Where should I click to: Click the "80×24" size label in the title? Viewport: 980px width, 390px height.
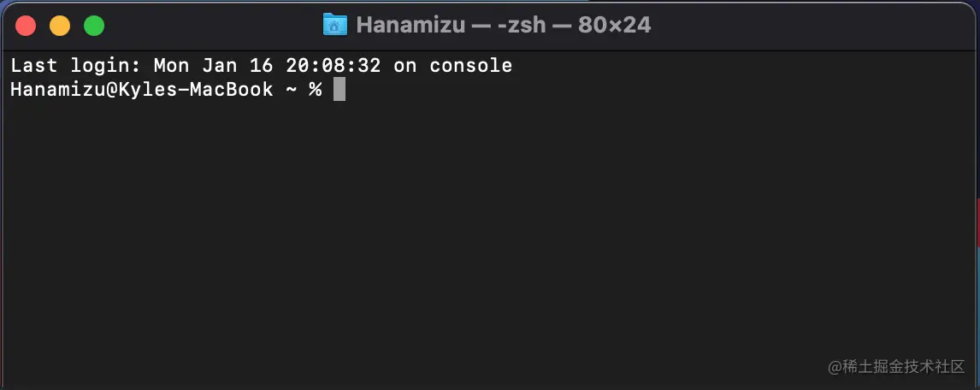pyautogui.click(x=614, y=25)
